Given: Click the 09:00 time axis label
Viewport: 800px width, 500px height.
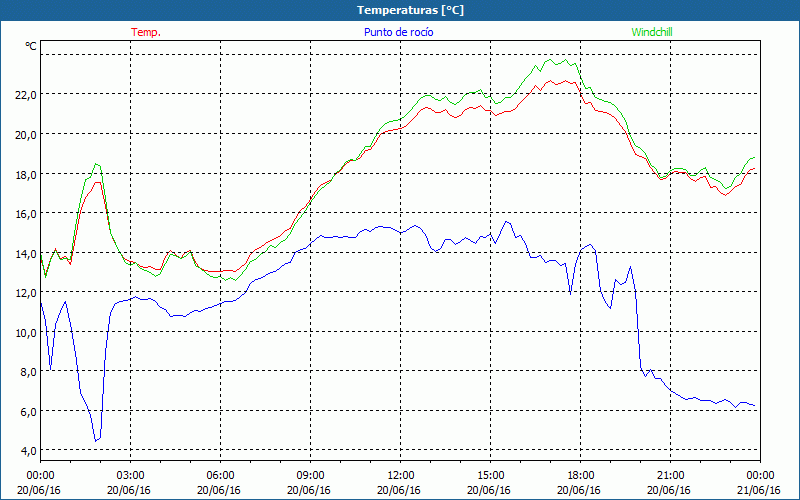Looking at the screenshot, I should 310,476.
